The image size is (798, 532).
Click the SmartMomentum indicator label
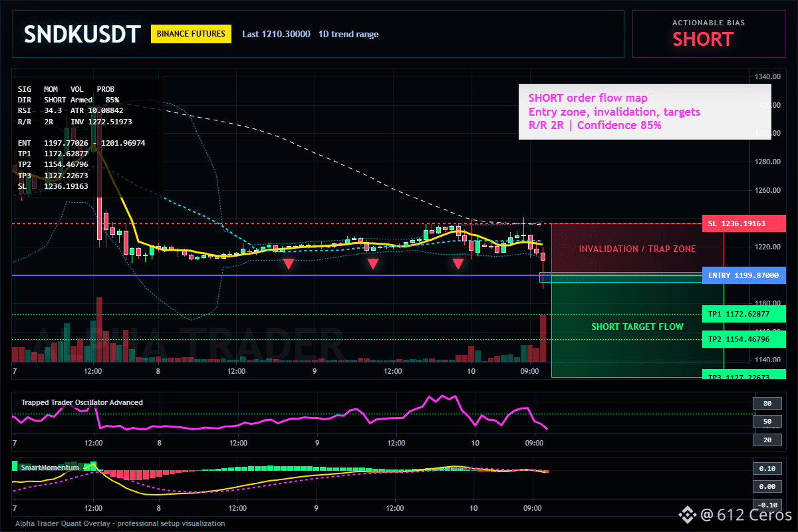click(50, 467)
